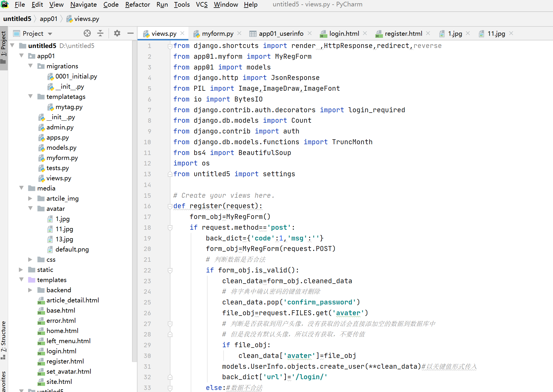Click the views.py breadcrumb
553x392 pixels.
coord(83,19)
